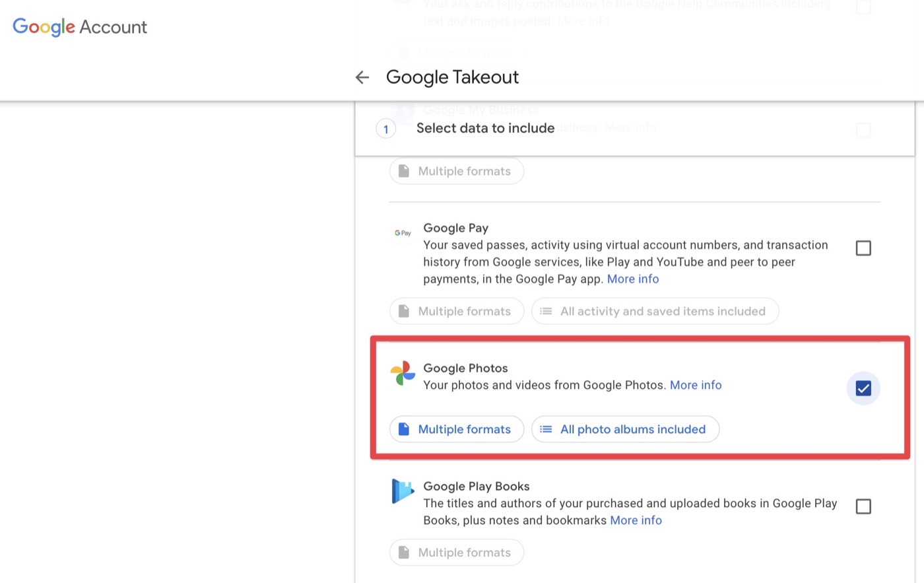The image size is (924, 583).
Task: Click the Google Photos pinwheel icon
Action: tap(403, 374)
